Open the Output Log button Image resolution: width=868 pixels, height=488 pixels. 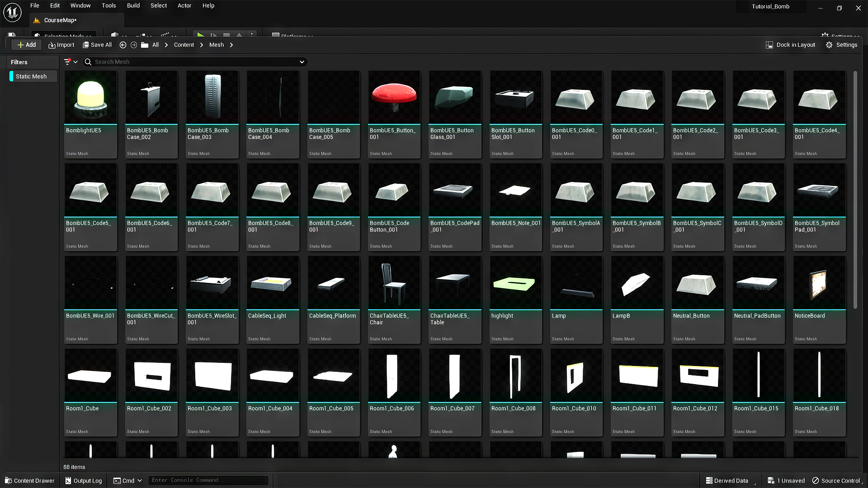[x=83, y=480]
